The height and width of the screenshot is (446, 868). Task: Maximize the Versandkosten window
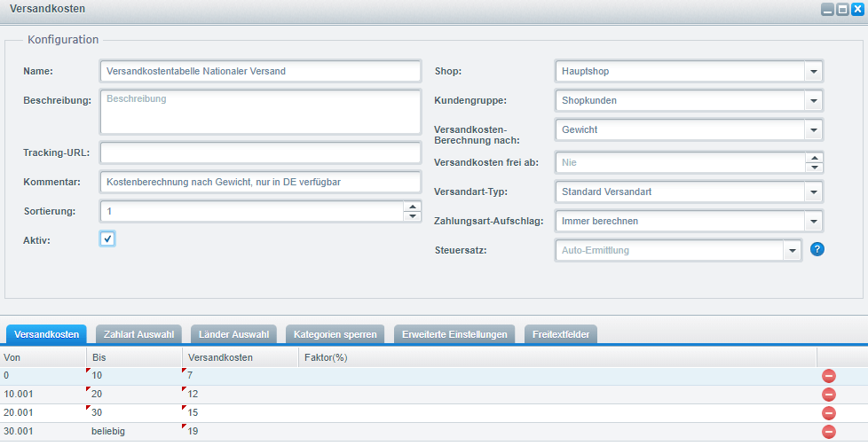click(x=842, y=9)
